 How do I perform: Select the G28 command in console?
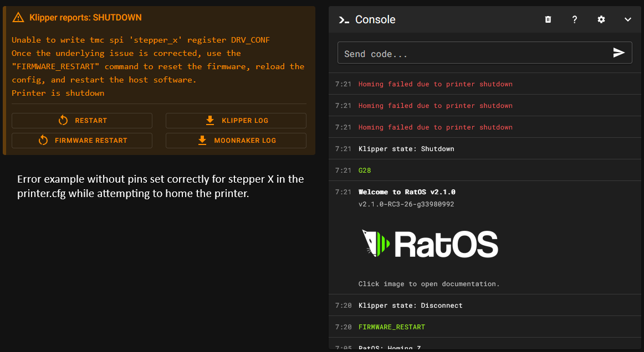tap(365, 170)
